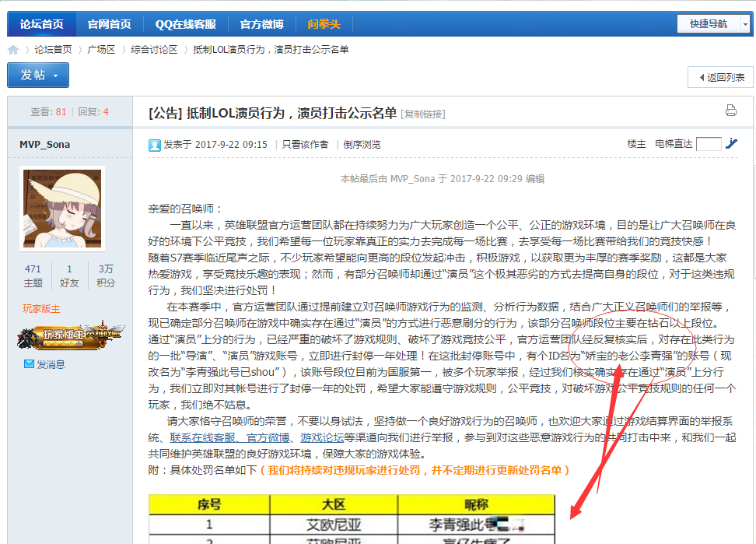Open QQ在线客服 navigation item
Screen dimensions: 756x544
186,24
